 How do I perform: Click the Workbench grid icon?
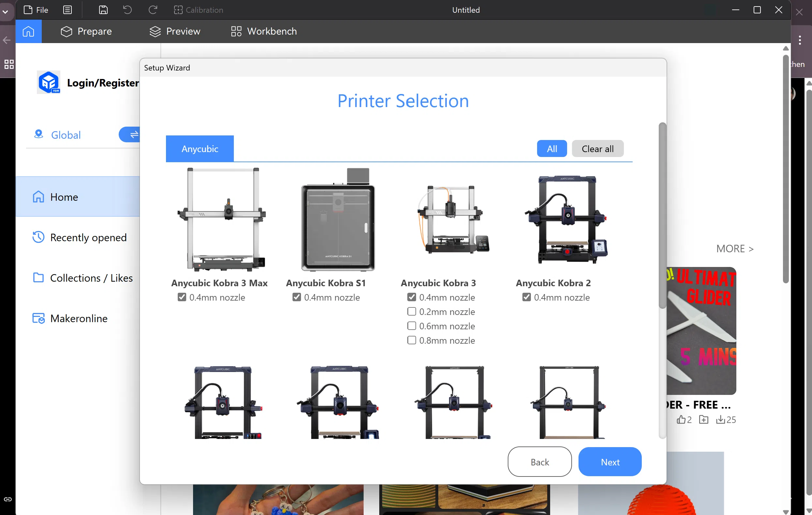(x=236, y=31)
